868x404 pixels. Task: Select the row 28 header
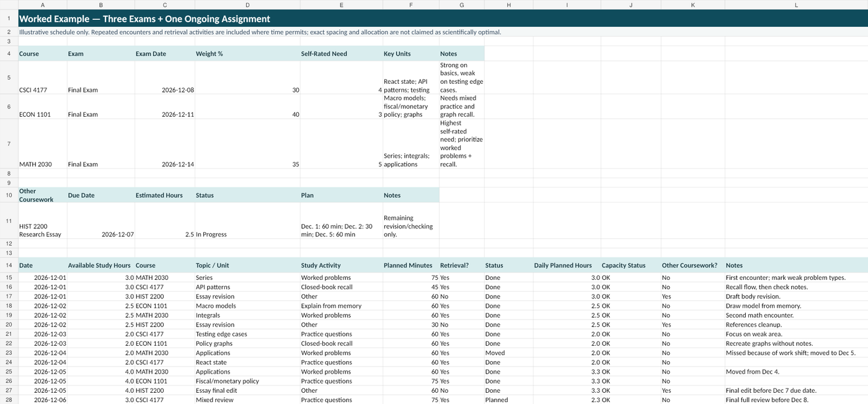tap(9, 400)
